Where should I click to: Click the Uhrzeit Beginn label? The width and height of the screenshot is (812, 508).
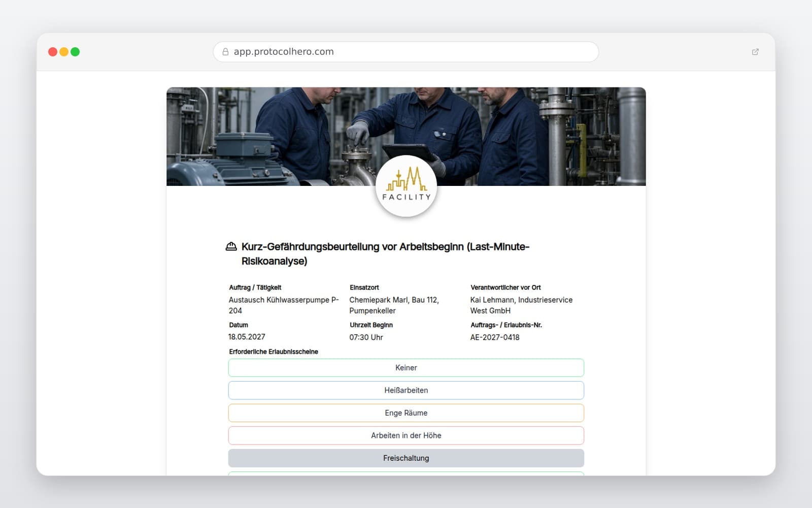click(x=371, y=325)
